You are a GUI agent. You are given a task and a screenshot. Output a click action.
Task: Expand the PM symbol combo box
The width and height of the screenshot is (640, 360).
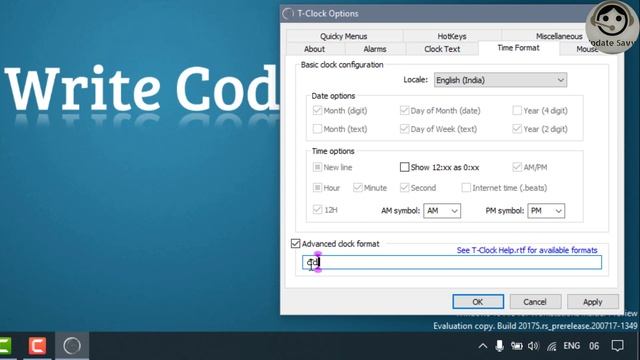[x=546, y=211]
